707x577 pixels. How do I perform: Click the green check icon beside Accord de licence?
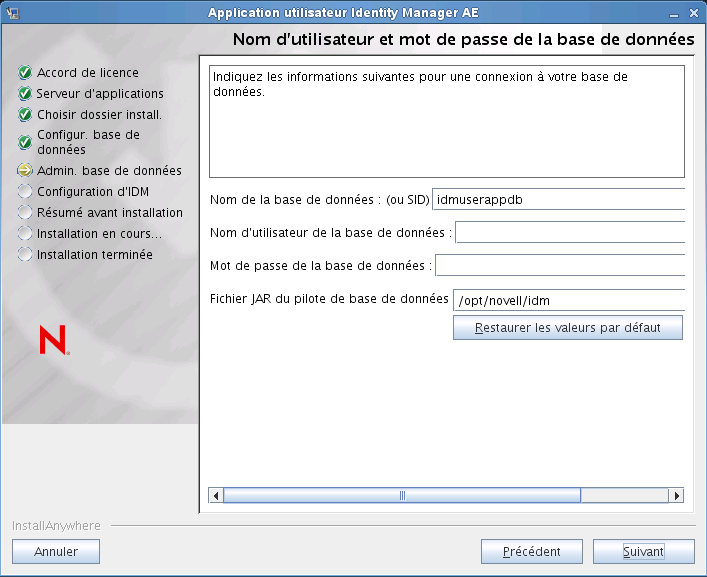tap(25, 72)
